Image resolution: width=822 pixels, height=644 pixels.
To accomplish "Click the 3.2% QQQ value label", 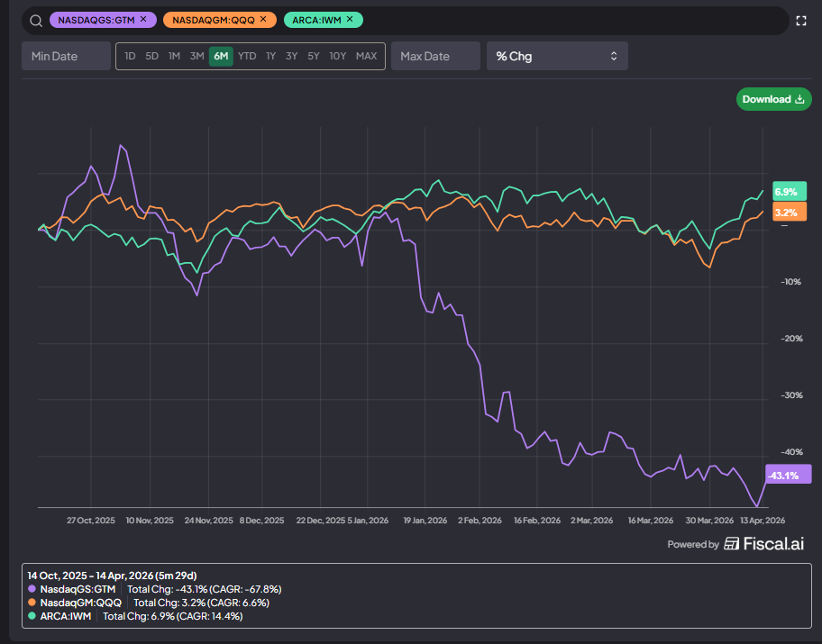I will click(x=790, y=213).
